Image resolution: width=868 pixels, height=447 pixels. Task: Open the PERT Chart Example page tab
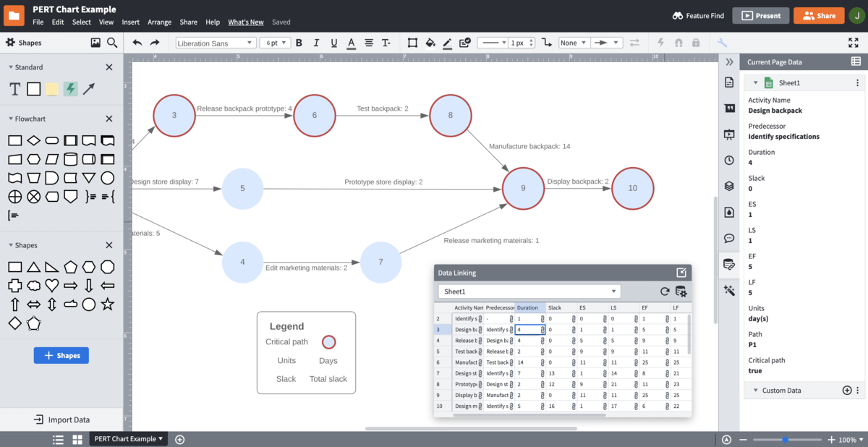[x=128, y=439]
